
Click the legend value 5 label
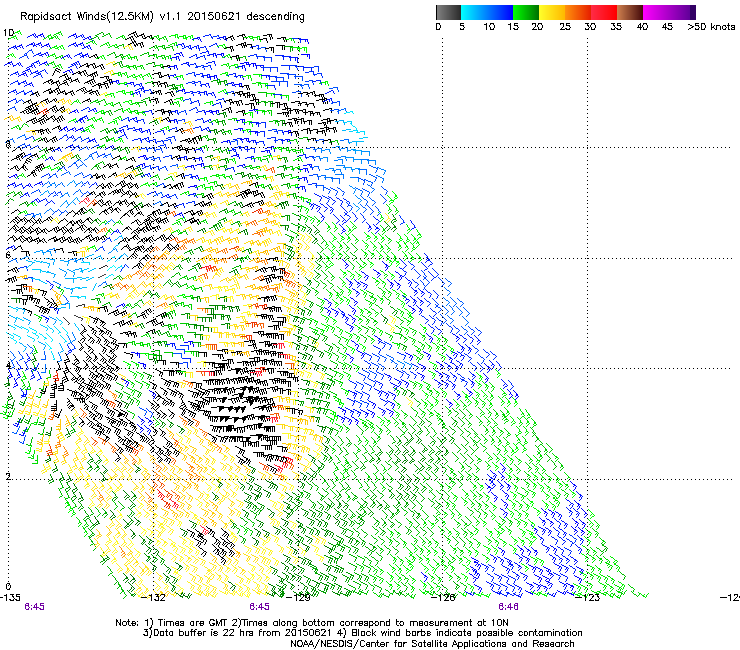[x=462, y=27]
